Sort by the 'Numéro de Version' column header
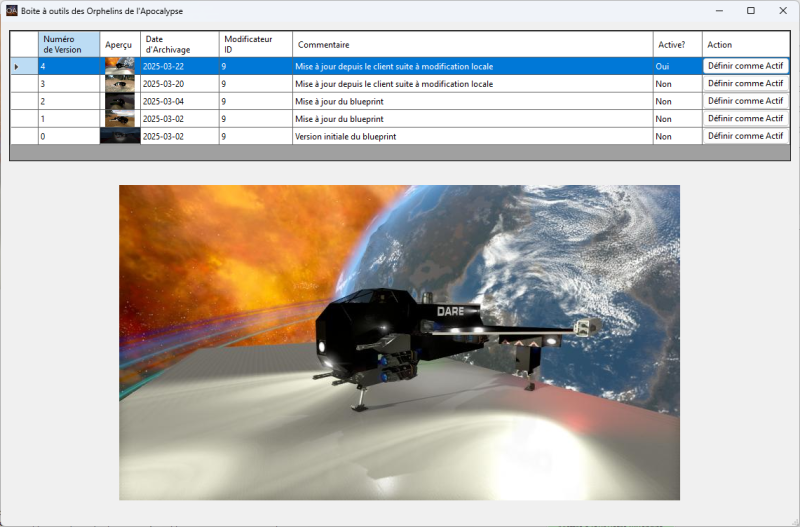The height and width of the screenshot is (527, 800). click(69, 44)
